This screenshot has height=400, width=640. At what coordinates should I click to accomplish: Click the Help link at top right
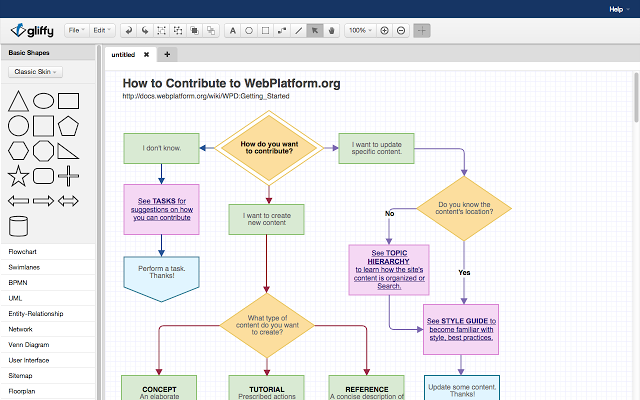pos(618,8)
